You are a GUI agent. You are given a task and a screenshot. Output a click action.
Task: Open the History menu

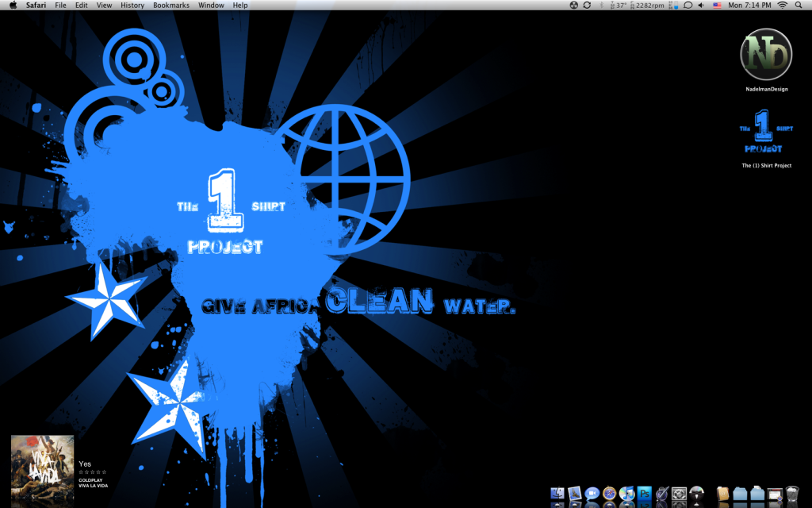tap(132, 6)
